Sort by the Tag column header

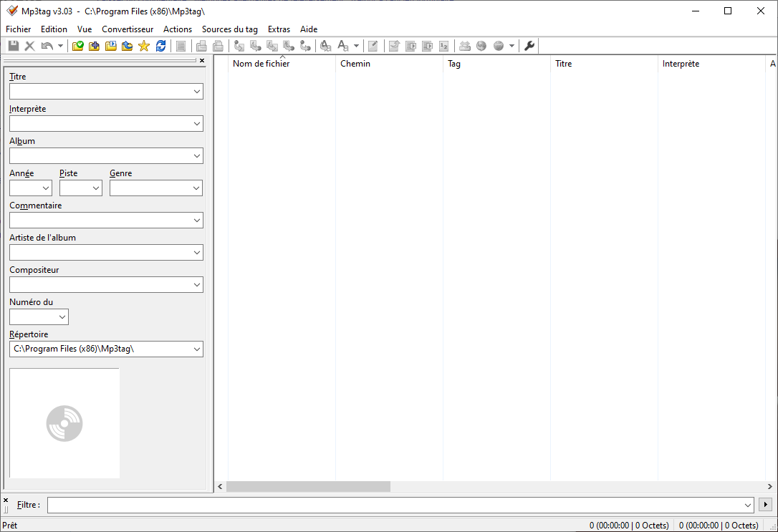[496, 64]
